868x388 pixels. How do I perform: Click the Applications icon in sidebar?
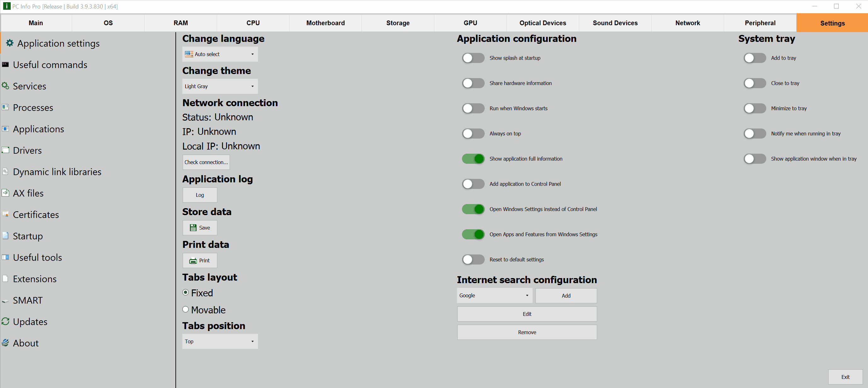(x=5, y=129)
